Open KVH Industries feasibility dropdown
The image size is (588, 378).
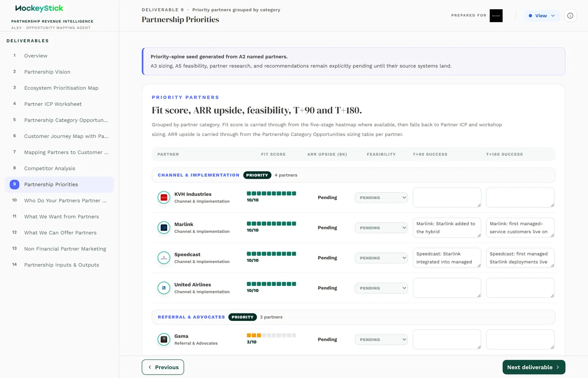tap(381, 198)
